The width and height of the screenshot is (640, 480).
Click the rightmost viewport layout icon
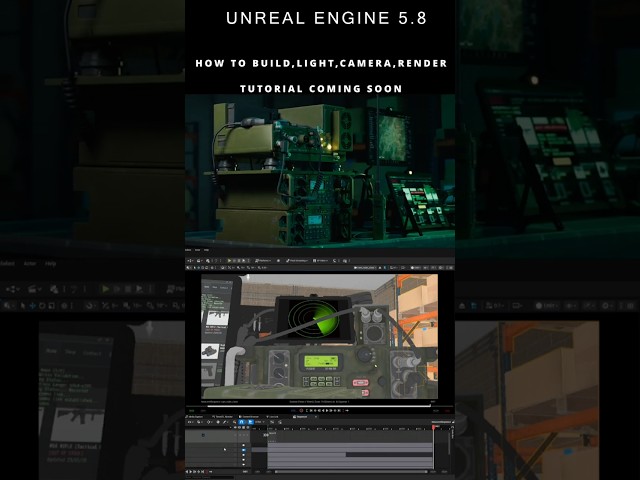point(449,267)
